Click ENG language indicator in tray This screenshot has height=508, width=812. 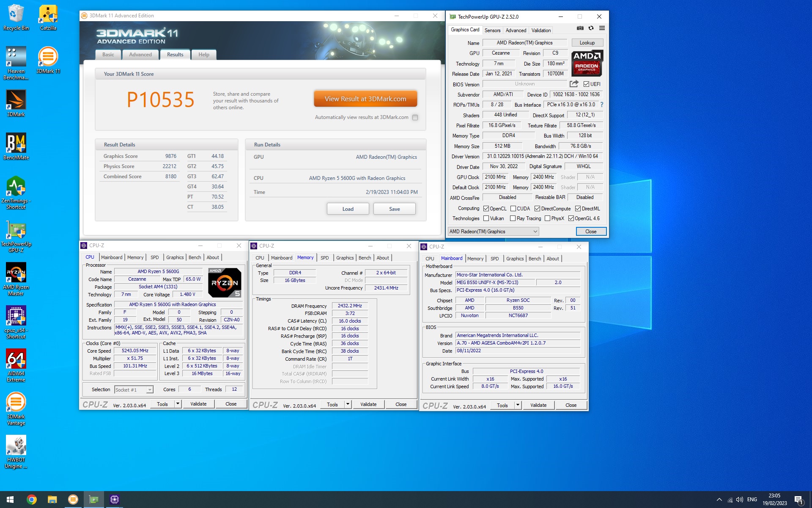coord(752,500)
